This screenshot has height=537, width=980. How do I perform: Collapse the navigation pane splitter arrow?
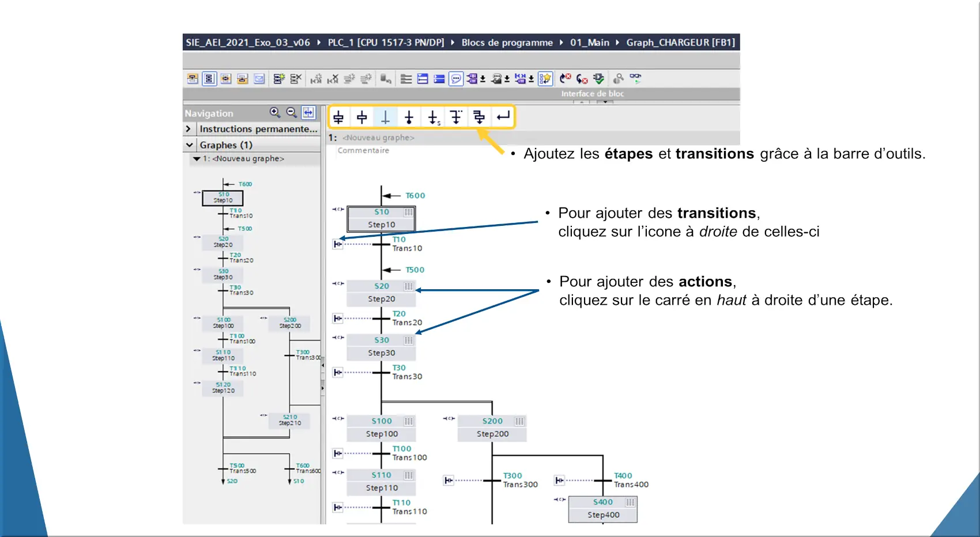click(x=323, y=365)
